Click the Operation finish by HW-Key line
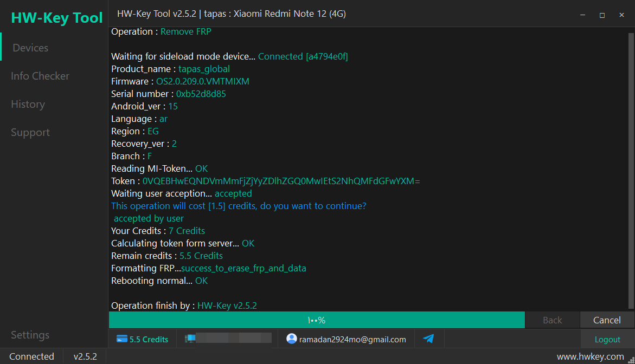This screenshot has height=364, width=635. [184, 305]
